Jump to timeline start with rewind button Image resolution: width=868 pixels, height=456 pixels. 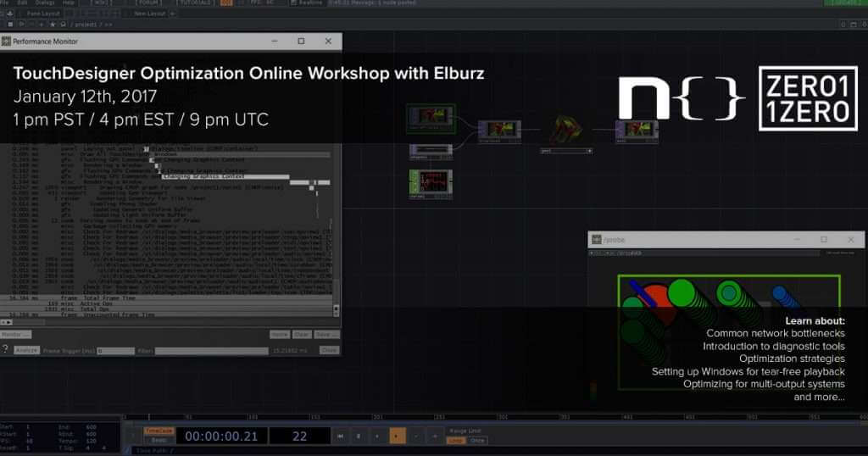340,436
